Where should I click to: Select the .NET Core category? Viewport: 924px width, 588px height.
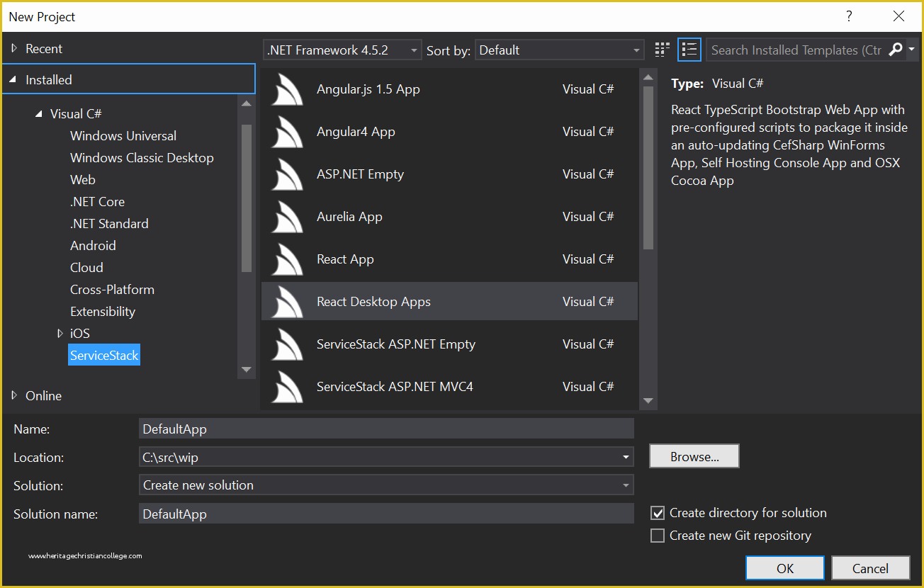coord(97,201)
